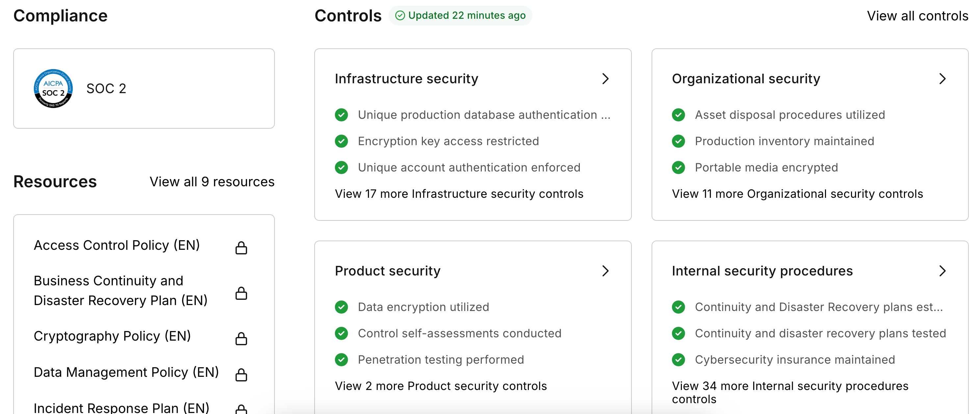
Task: Click green check beside Cybersecurity insurance maintained
Action: coord(678,360)
